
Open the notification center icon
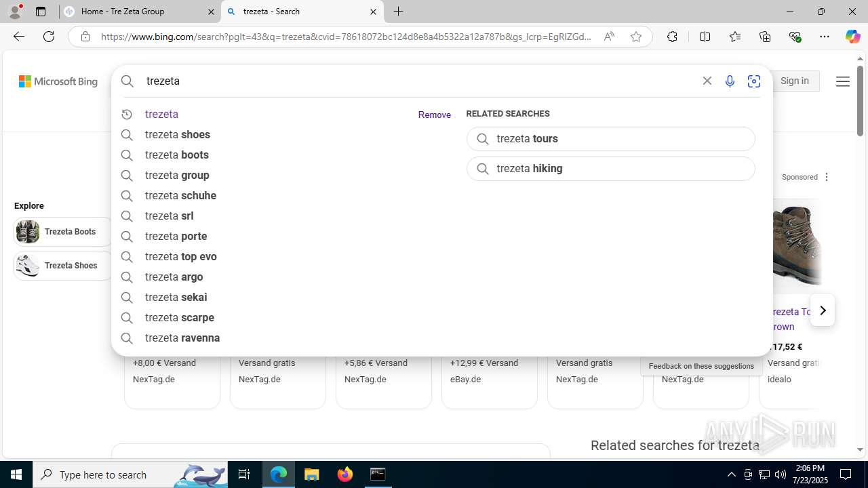coord(846,474)
